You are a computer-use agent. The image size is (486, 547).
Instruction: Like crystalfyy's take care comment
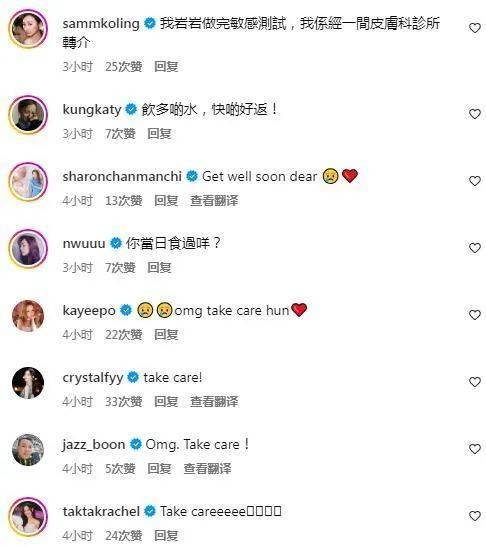[474, 382]
